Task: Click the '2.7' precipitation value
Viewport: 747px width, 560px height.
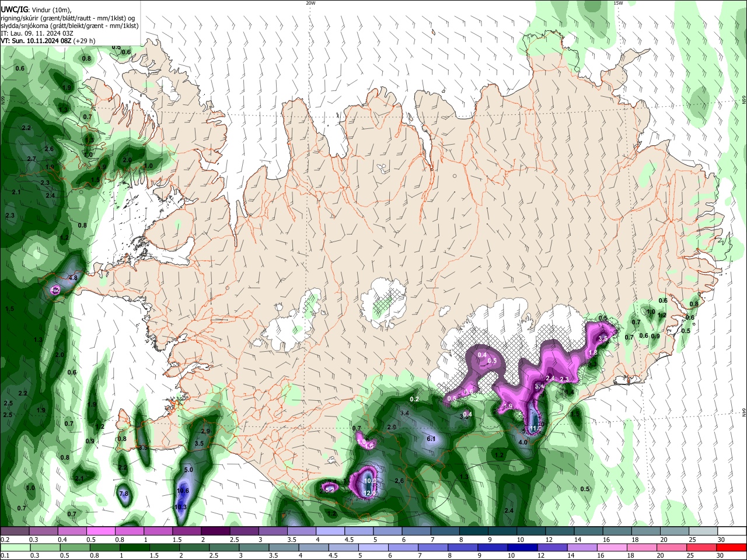Action: pos(32,159)
